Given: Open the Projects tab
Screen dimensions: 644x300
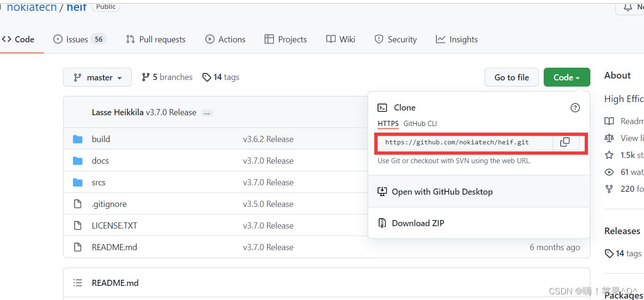Looking at the screenshot, I should 286,39.
